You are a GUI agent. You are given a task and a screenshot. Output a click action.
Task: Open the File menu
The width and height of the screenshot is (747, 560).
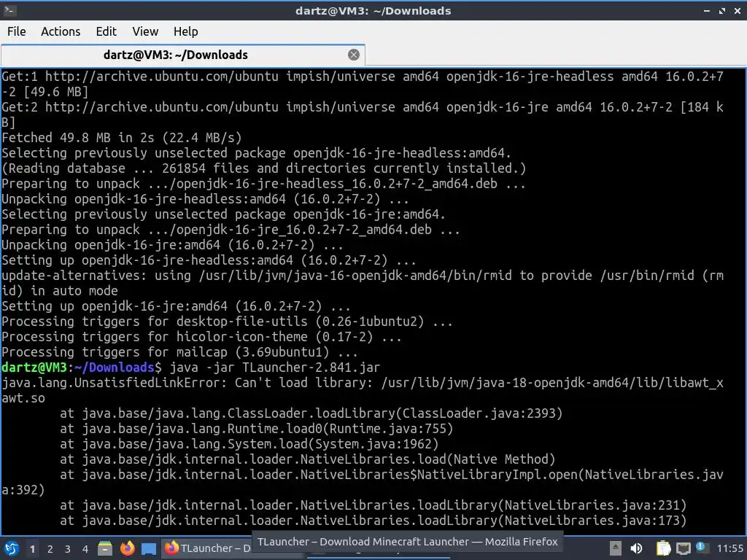click(x=17, y=31)
